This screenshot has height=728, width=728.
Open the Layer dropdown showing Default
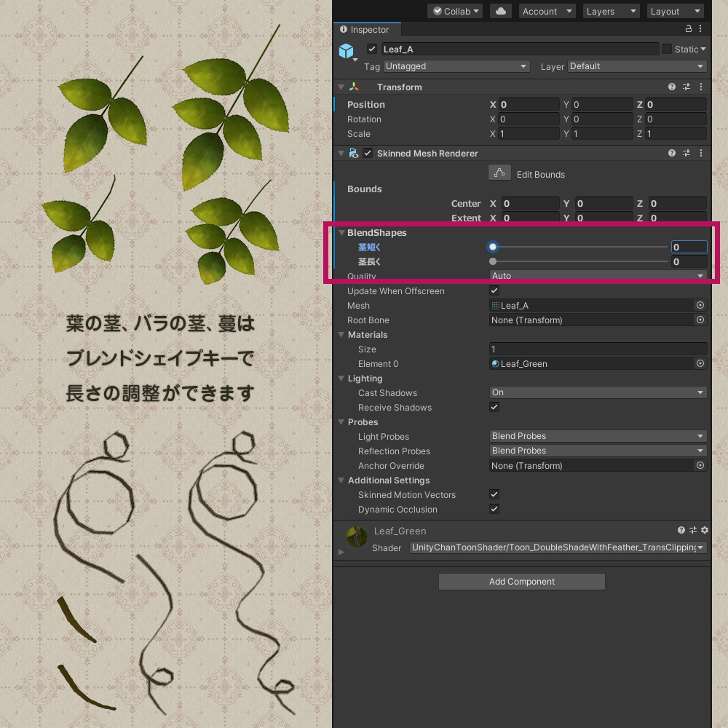pyautogui.click(x=636, y=66)
